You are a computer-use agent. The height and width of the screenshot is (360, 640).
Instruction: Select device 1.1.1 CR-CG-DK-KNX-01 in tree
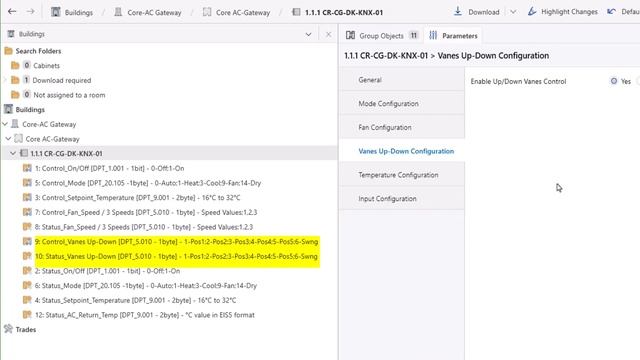click(x=66, y=153)
